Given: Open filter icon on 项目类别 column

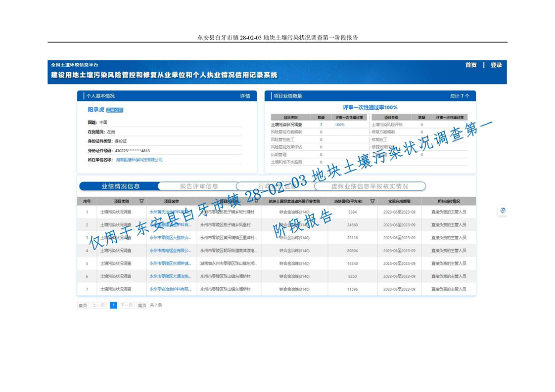Looking at the screenshot, I should click(142, 201).
